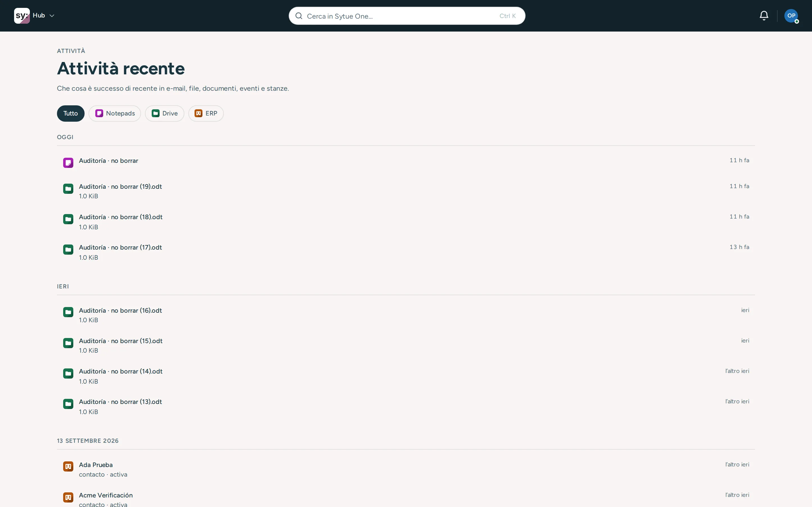Screen dimensions: 812x507
Task: Expand the Hub dropdown chevron
Action: coord(52,16)
